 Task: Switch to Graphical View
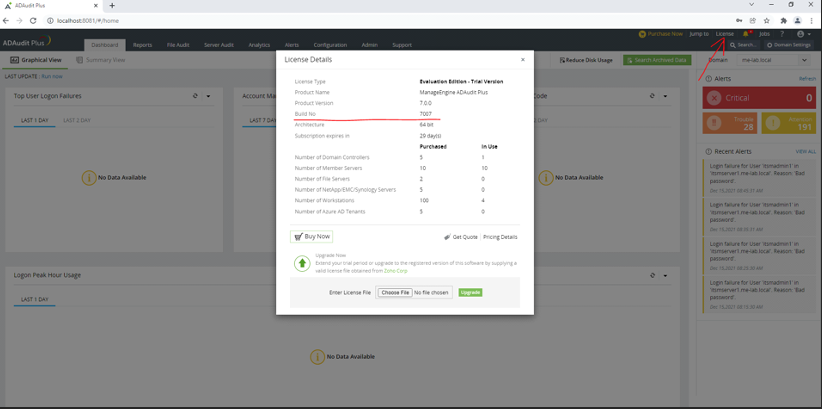[x=36, y=60]
